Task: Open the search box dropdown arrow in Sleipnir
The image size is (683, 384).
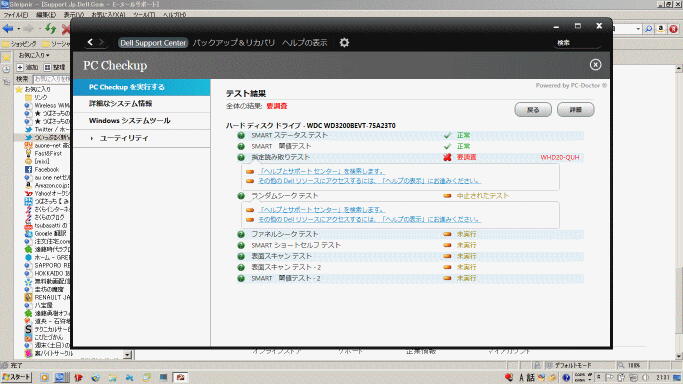Action: coord(638,29)
